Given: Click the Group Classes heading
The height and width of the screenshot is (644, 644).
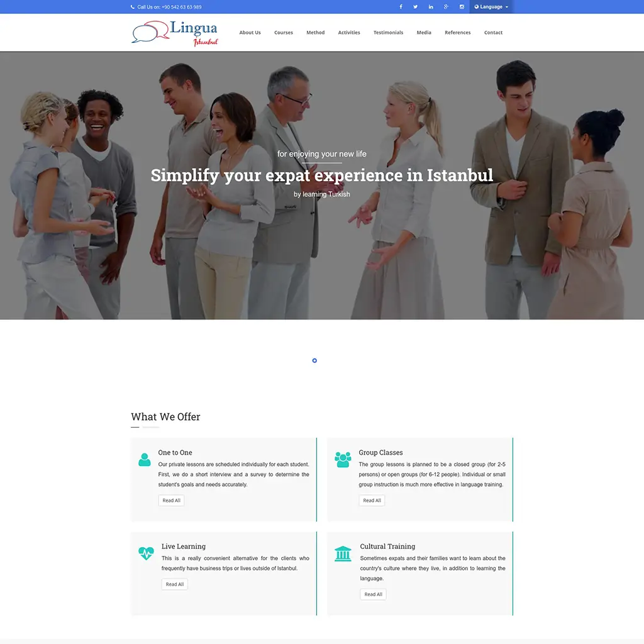Looking at the screenshot, I should [x=380, y=452].
